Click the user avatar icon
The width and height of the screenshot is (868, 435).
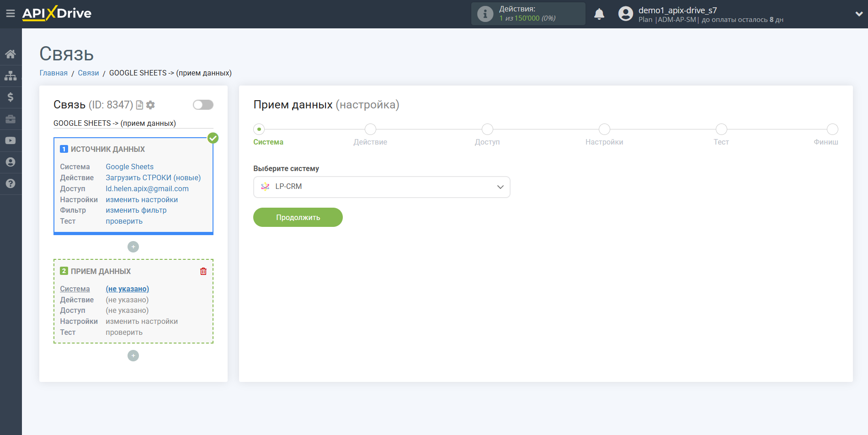pyautogui.click(x=625, y=14)
